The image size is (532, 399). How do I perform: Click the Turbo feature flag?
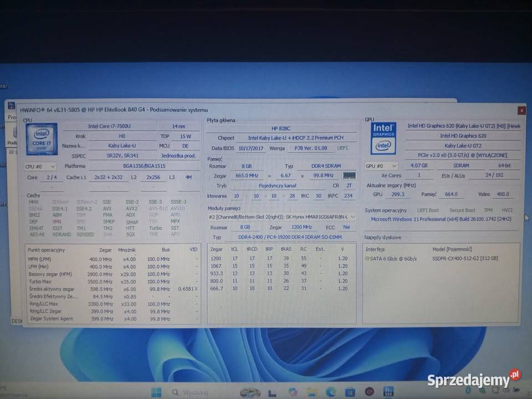(x=155, y=228)
